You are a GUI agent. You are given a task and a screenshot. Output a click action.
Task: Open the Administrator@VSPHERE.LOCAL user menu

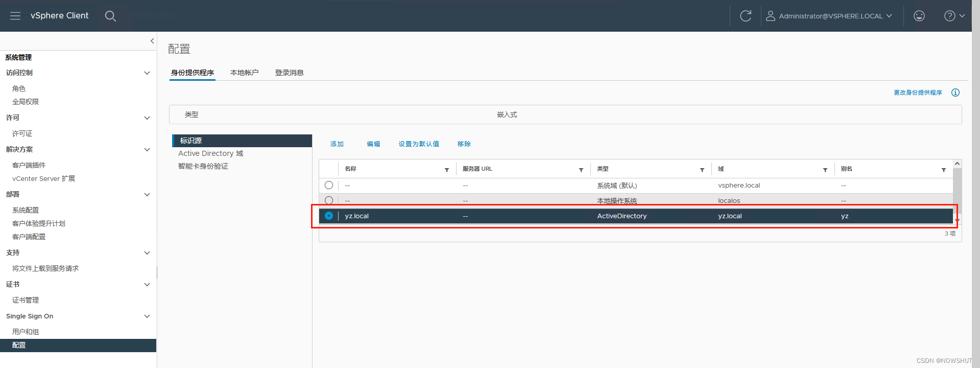[x=829, y=16]
